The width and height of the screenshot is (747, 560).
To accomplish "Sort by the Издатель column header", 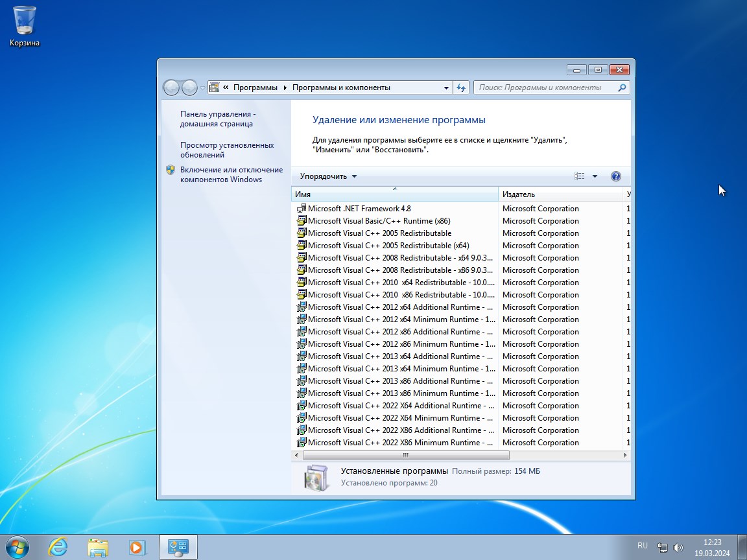I will [x=560, y=194].
